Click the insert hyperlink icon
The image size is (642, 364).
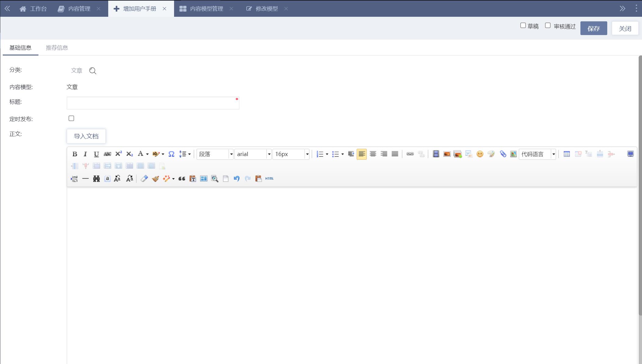pos(410,154)
